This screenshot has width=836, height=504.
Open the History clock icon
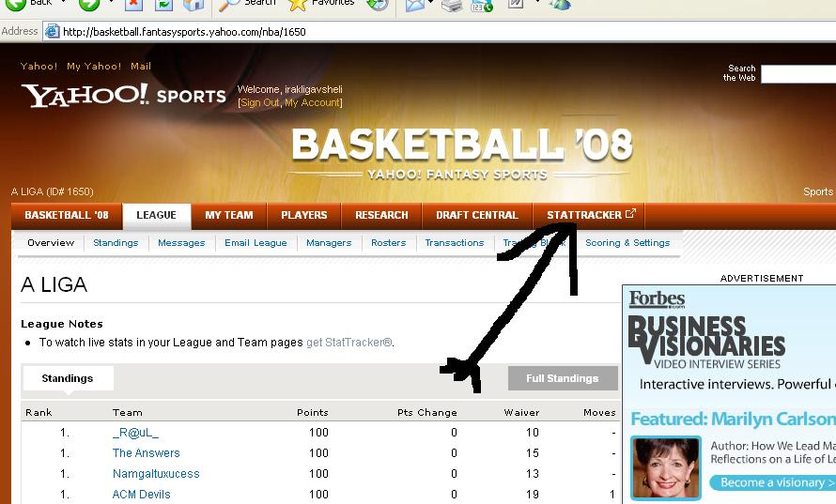(378, 5)
